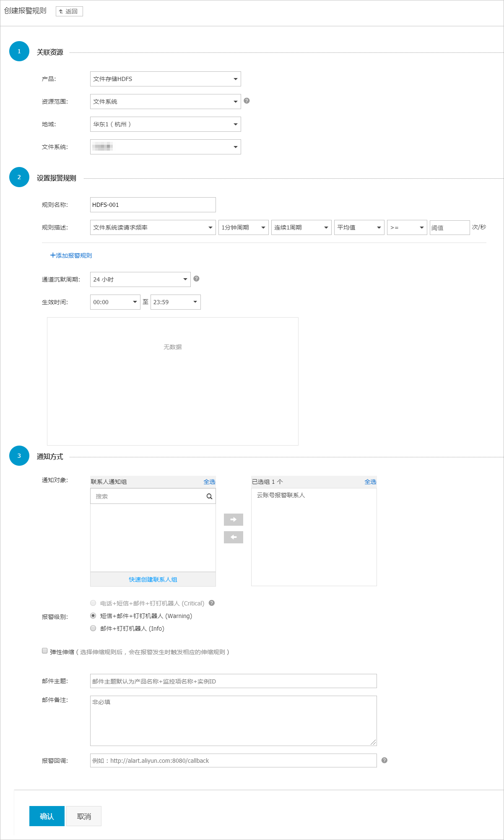Select the Critical phone alarm level radio
The image size is (504, 840).
(93, 603)
